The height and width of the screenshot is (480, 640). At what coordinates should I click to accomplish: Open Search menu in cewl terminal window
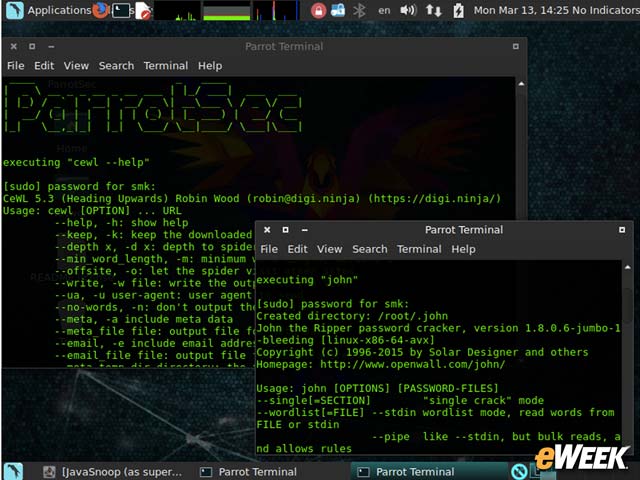[116, 66]
